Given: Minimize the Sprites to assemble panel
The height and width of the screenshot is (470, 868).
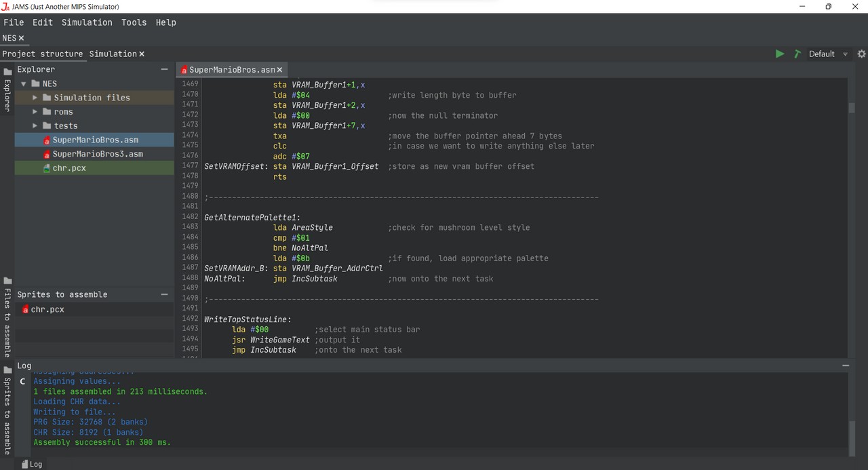Looking at the screenshot, I should tap(164, 294).
